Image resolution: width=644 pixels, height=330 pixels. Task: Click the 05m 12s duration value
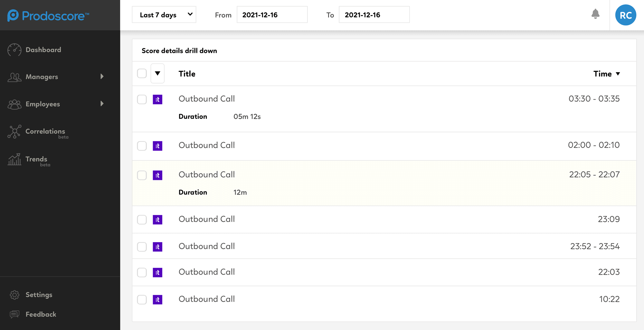(247, 117)
